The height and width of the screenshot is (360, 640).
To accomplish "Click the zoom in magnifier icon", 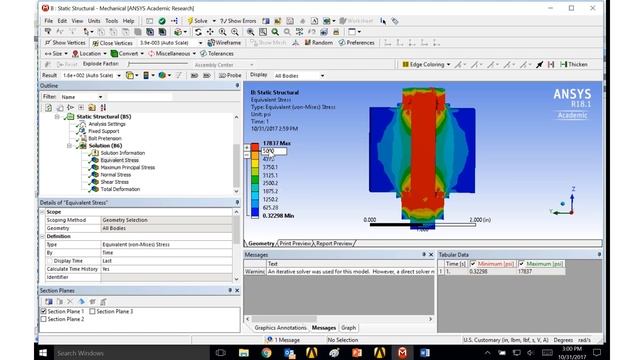I will 222,32.
